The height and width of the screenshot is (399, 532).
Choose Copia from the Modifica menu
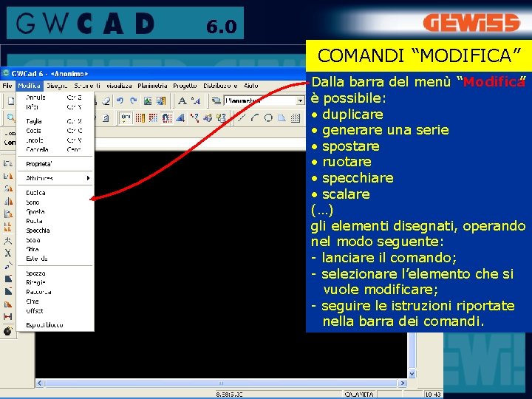55,131
